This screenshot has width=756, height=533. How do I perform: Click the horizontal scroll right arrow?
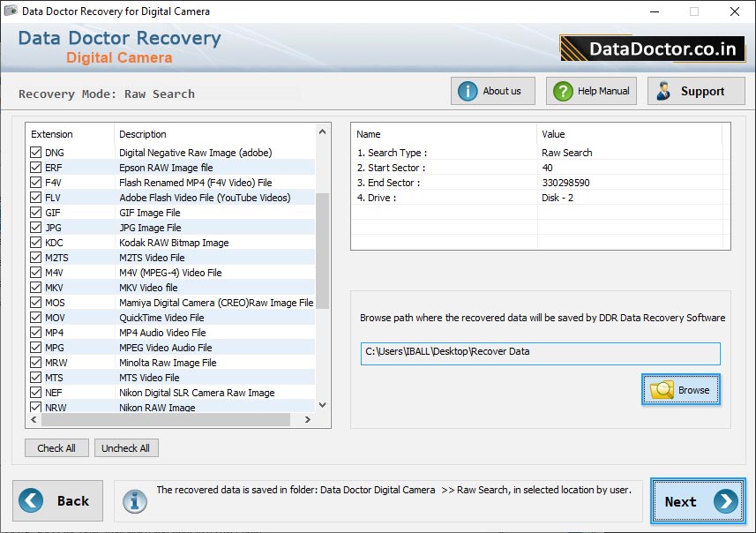coord(308,420)
